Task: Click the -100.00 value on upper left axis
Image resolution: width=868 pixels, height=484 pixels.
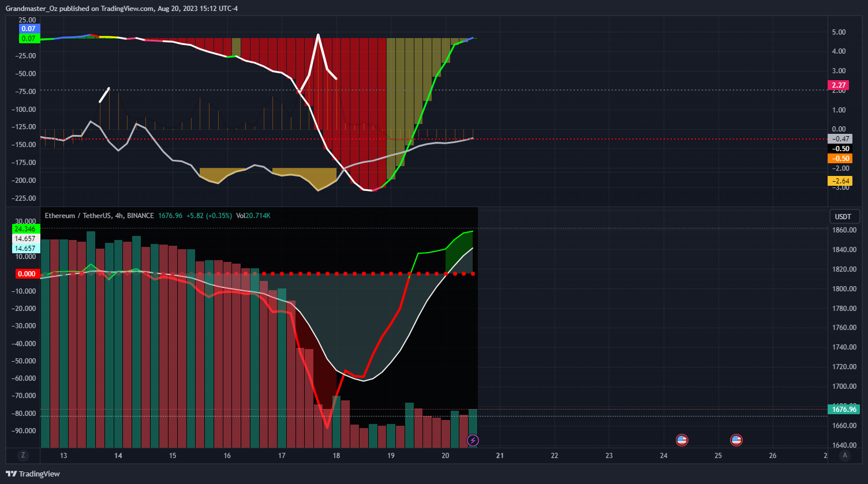Action: click(25, 110)
